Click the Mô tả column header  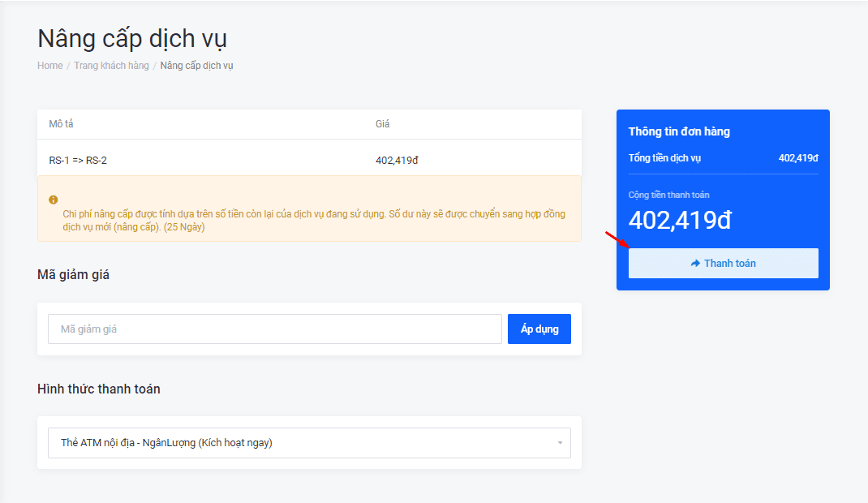click(x=61, y=124)
